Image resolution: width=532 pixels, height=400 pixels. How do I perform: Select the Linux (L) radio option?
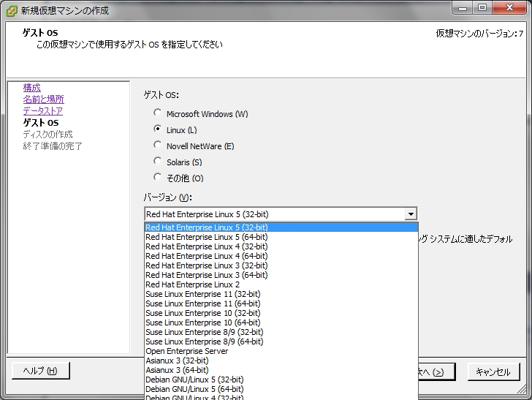point(157,129)
